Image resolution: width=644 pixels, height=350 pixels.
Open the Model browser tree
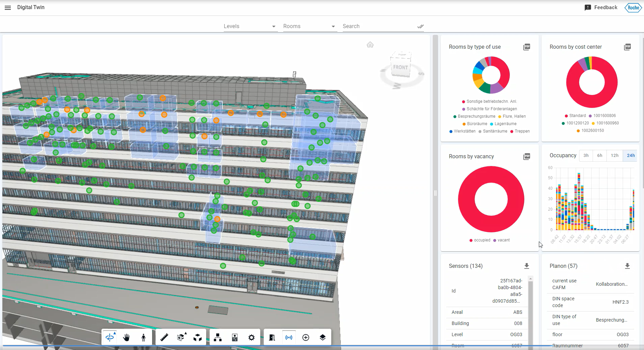tap(218, 337)
